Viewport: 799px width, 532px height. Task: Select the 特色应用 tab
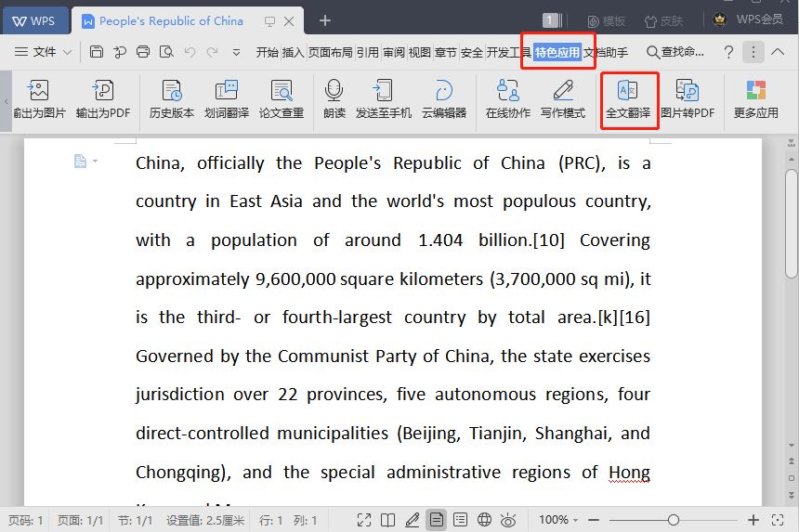pyautogui.click(x=557, y=52)
